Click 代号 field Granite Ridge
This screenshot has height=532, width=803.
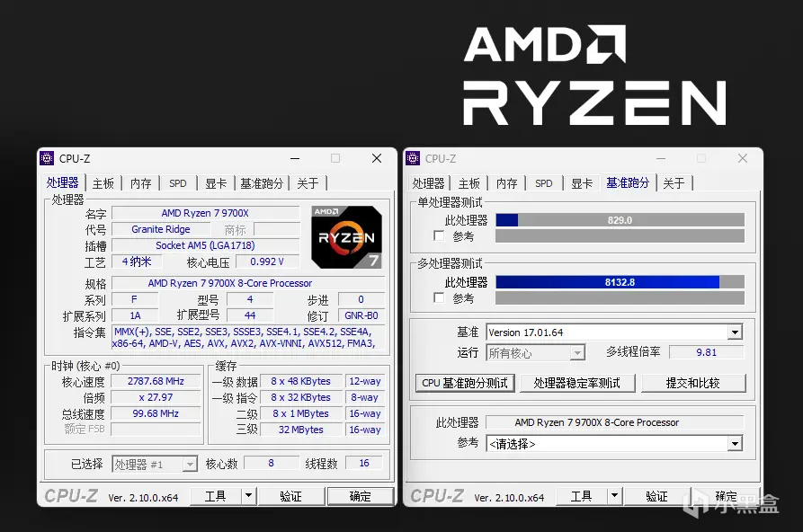tap(161, 229)
